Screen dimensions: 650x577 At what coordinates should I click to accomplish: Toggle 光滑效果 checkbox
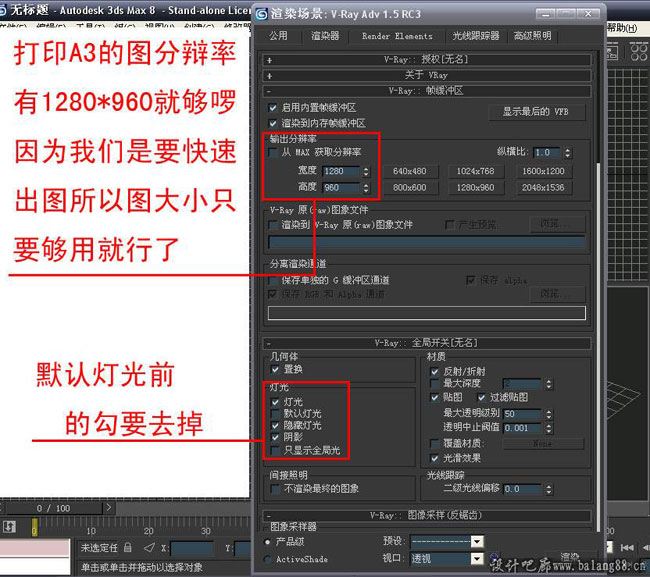[434, 458]
